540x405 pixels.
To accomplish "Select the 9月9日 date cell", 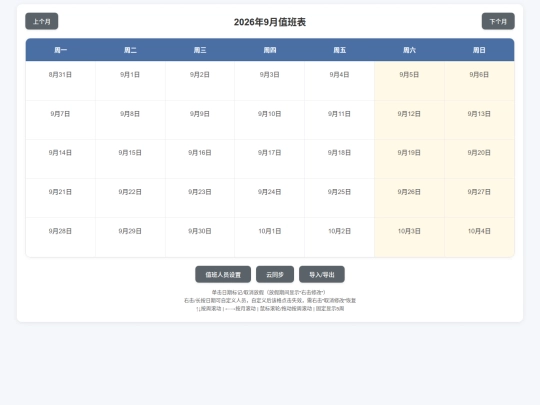I will [x=200, y=120].
